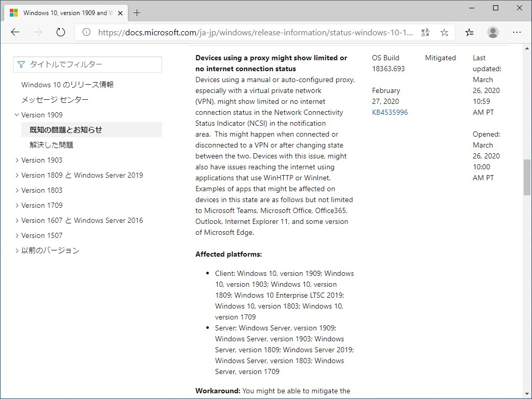Screen dimensions: 532x399
Task: Click the back navigation arrow icon
Action: coord(15,32)
